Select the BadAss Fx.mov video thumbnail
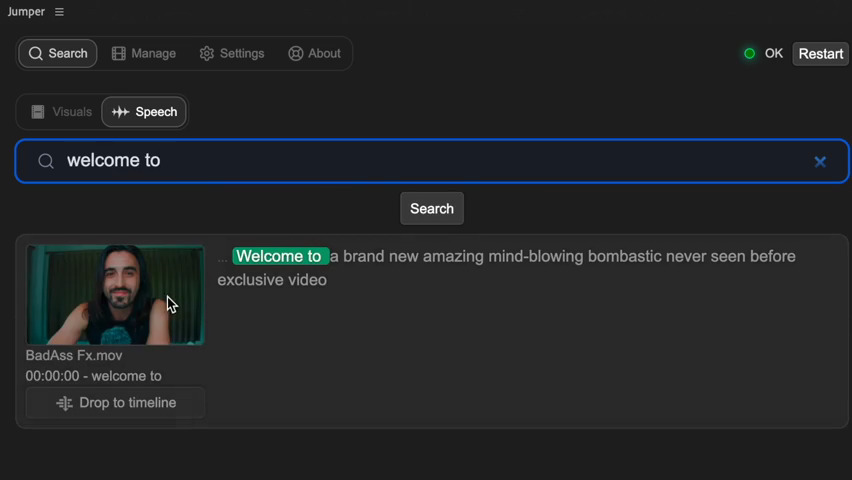The image size is (852, 480). click(x=115, y=295)
